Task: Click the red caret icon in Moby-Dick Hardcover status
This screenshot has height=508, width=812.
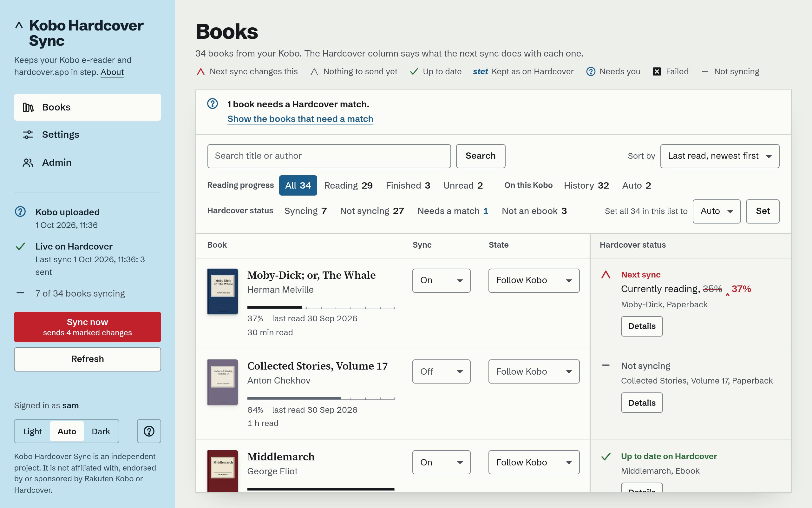Action: coord(606,275)
